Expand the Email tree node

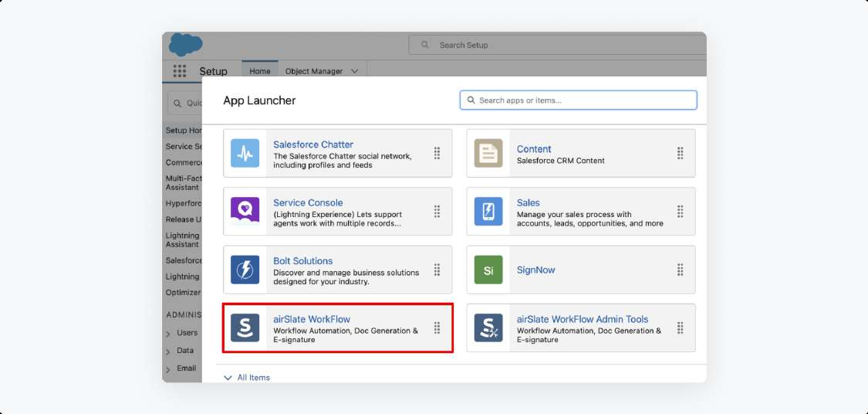168,370
